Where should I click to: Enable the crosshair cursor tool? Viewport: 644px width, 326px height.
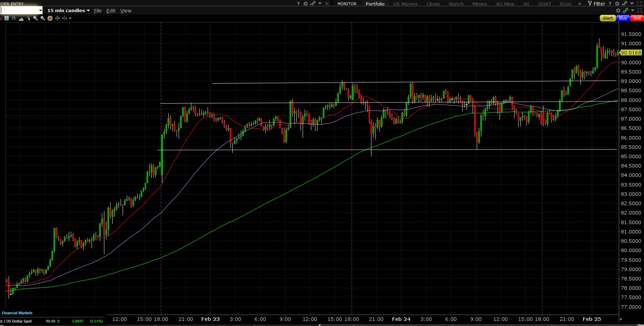click(50, 18)
